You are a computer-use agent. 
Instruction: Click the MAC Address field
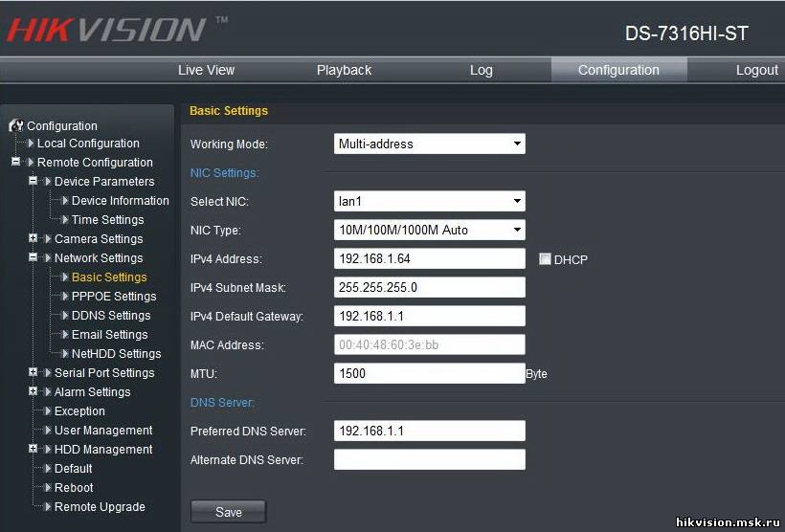(430, 344)
